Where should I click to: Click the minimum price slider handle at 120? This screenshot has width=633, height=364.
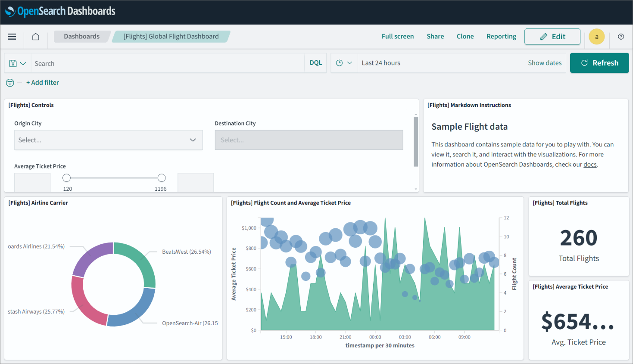point(66,178)
